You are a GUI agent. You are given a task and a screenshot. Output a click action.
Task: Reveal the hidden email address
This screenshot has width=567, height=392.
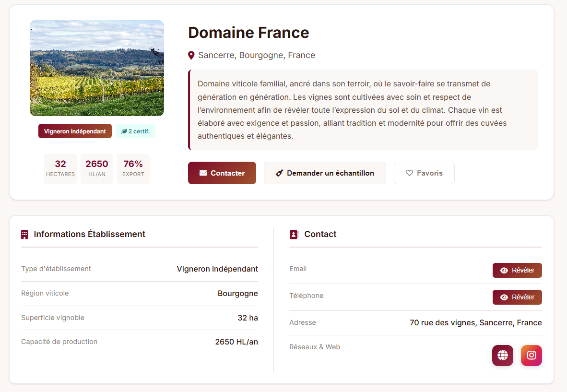tap(517, 270)
